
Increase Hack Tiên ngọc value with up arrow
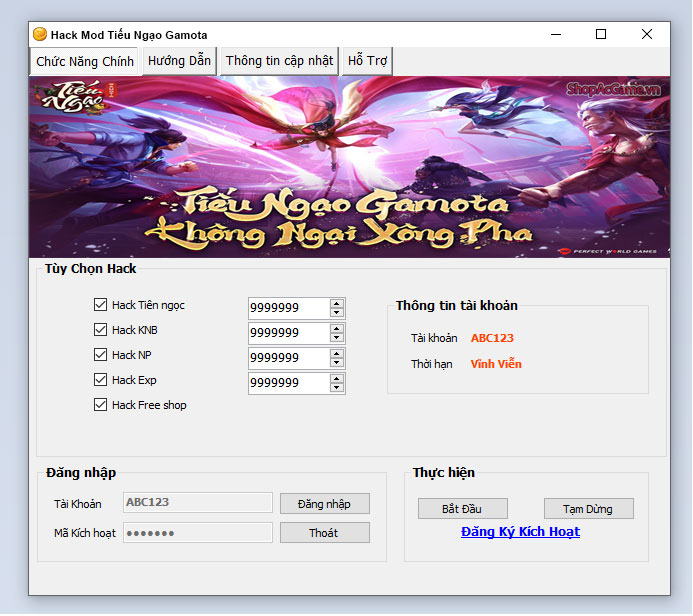pos(337,304)
